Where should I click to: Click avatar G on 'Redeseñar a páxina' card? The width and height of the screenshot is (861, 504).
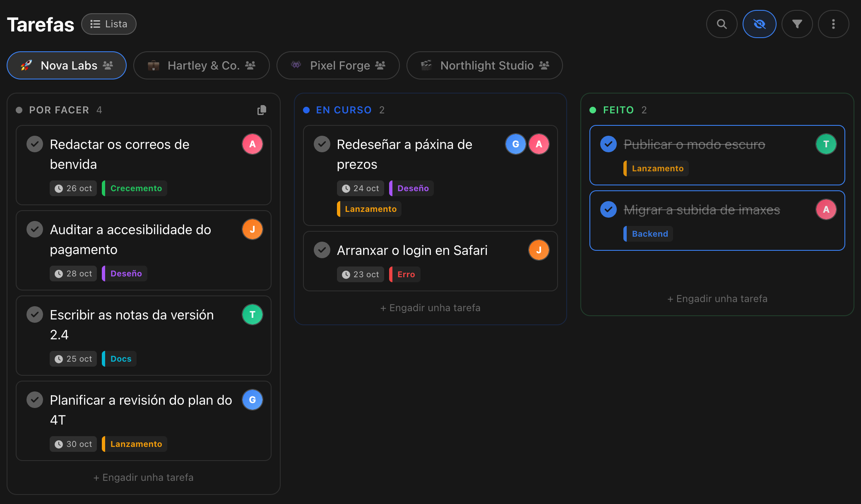pyautogui.click(x=516, y=144)
